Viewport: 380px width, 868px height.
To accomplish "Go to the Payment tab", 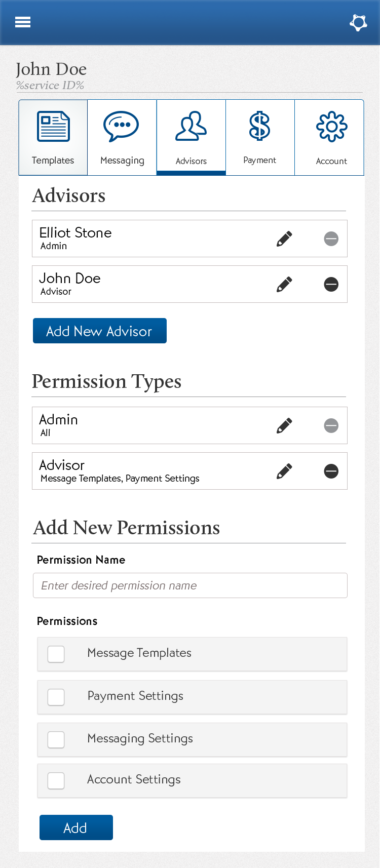I will (260, 138).
